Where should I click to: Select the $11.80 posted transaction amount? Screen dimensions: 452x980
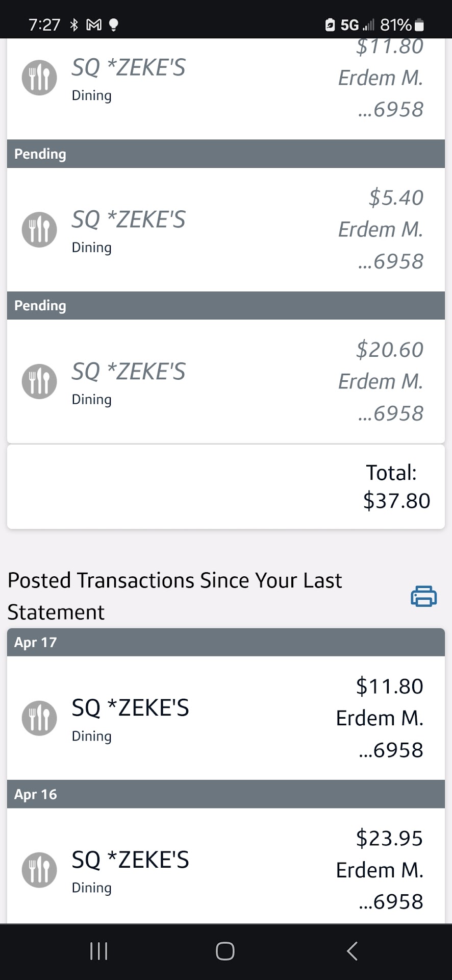click(x=390, y=687)
